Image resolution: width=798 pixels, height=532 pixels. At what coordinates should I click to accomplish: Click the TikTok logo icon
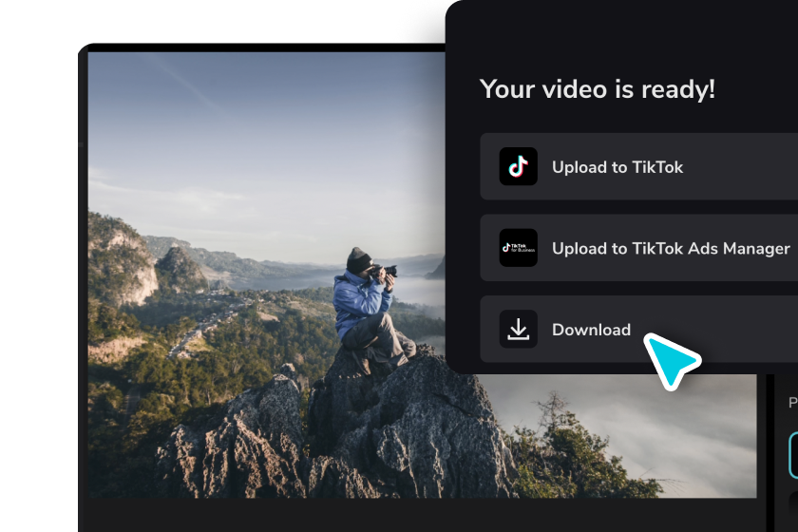pyautogui.click(x=518, y=166)
